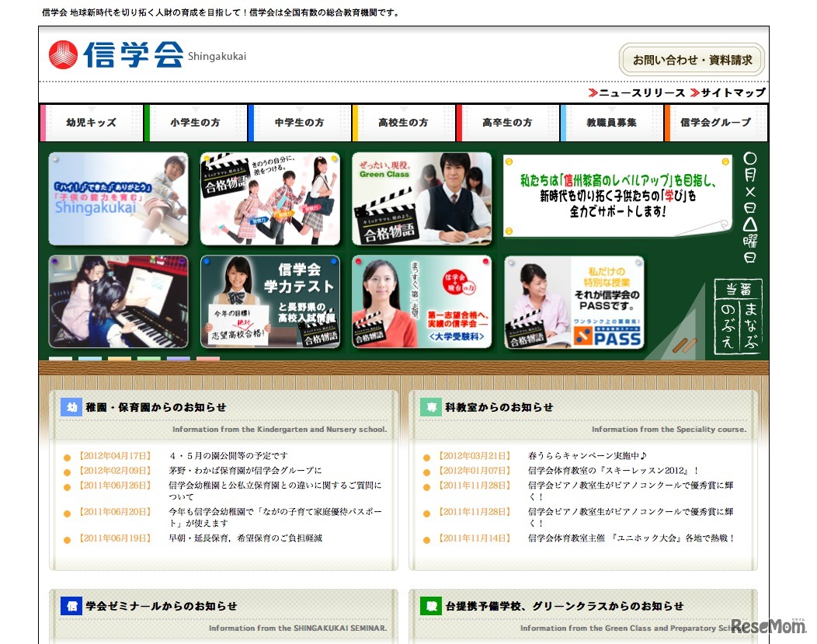Click the green section icon beside 台提携予備校 heading
This screenshot has width=817, height=644.
tap(431, 605)
